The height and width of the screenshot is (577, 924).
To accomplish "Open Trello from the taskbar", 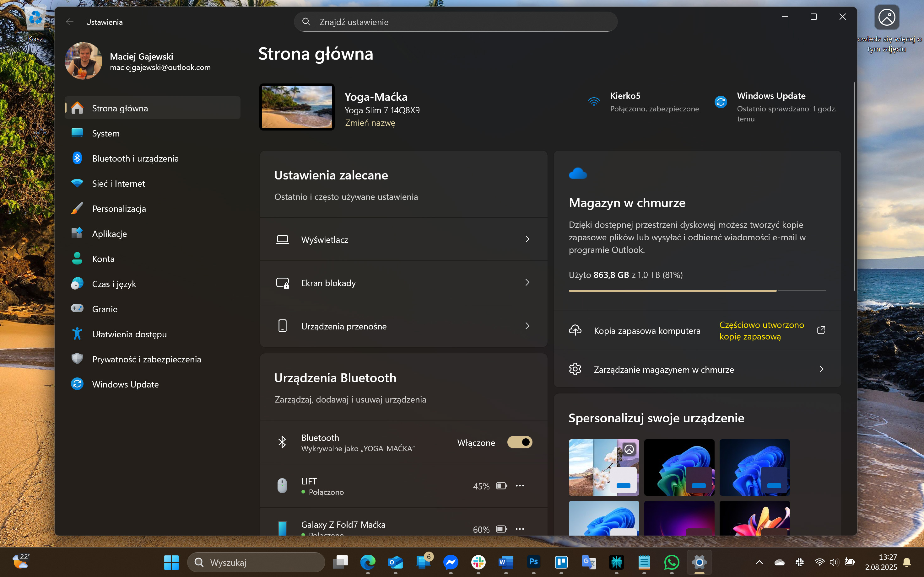I will [x=561, y=562].
